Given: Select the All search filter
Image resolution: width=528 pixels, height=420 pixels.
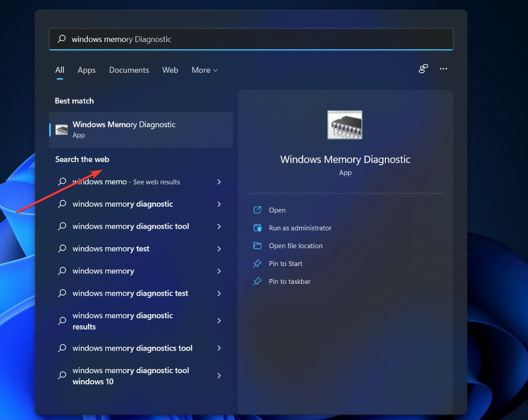Looking at the screenshot, I should [x=59, y=70].
